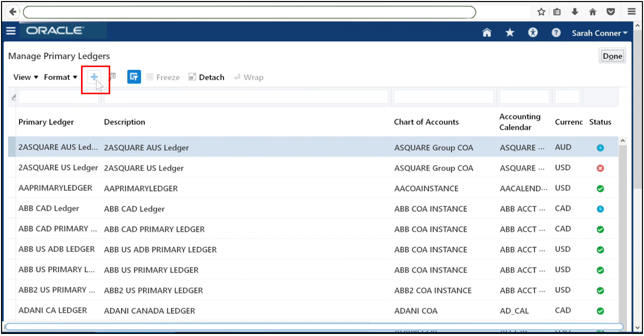Toggle the Query By Example filter icon
This screenshot has width=644, height=336.
[134, 76]
